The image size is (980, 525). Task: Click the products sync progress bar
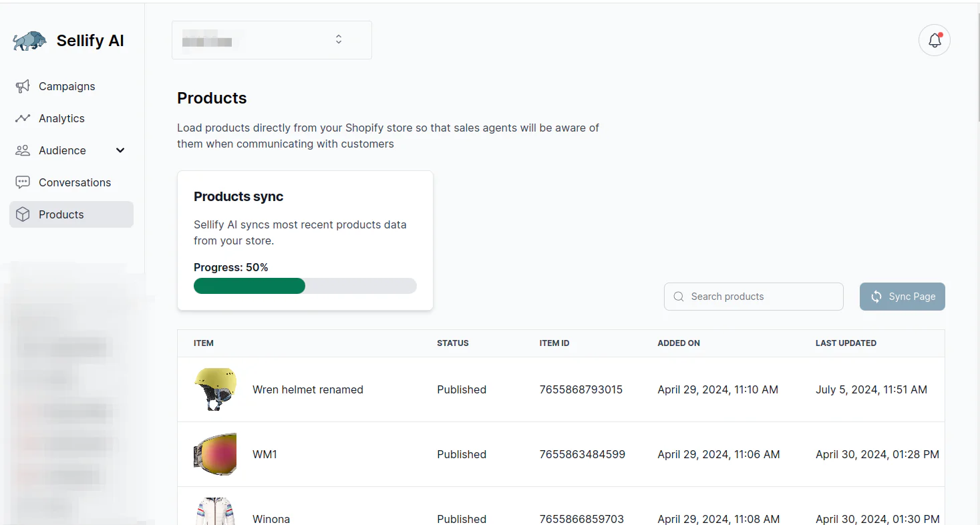(305, 286)
